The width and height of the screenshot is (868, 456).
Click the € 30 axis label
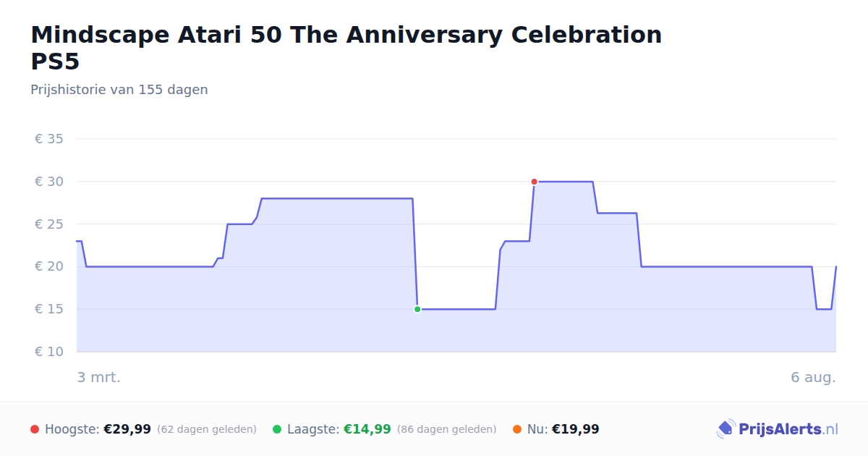pos(49,182)
